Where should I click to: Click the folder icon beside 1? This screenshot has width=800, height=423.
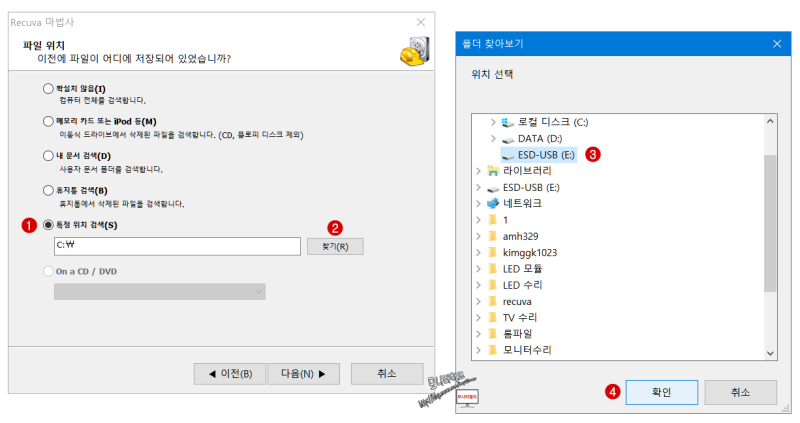pyautogui.click(x=492, y=220)
